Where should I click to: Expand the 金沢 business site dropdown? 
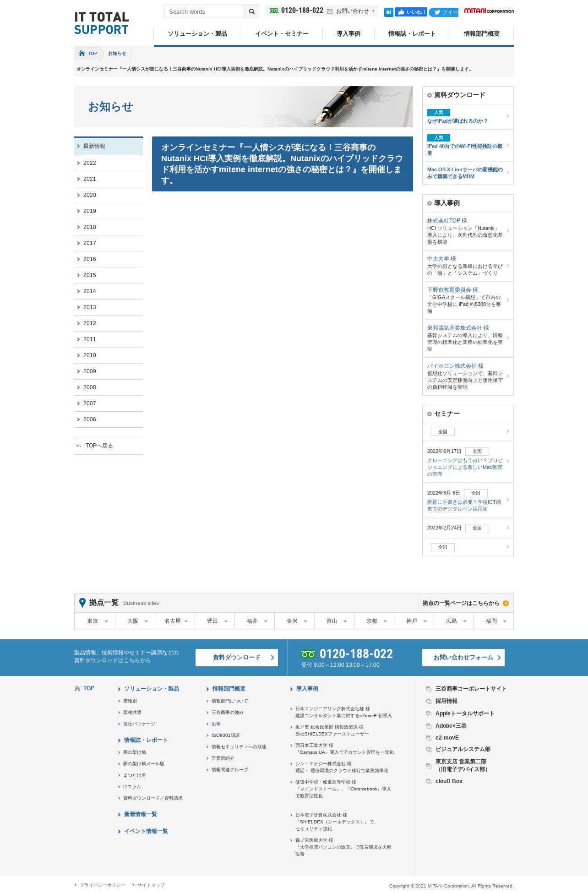point(294,621)
